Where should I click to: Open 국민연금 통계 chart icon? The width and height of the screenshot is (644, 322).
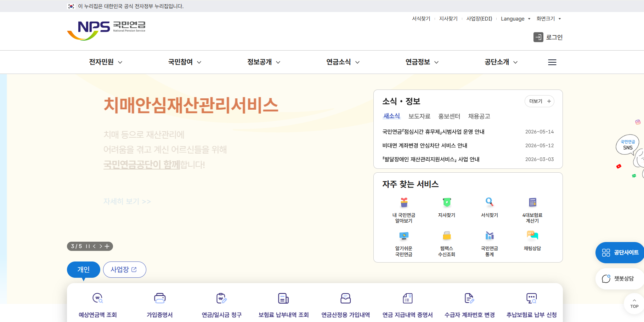tap(490, 236)
